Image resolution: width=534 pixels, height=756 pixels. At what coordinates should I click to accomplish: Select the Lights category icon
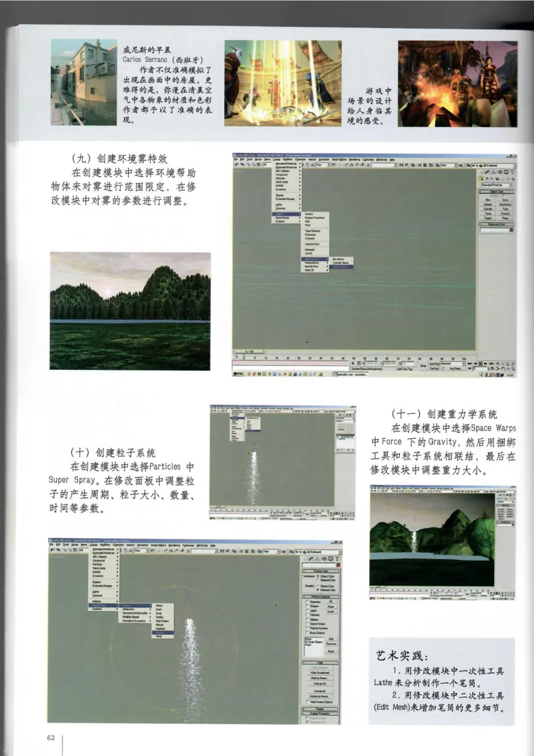(492, 179)
